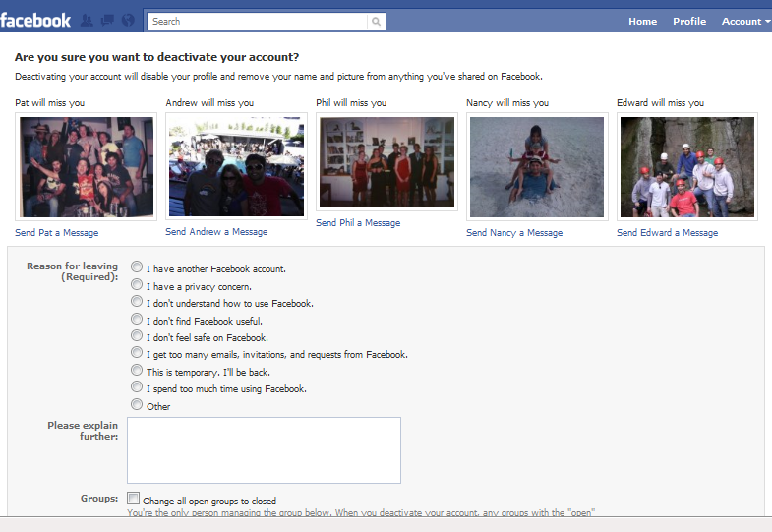
Task: Click 'Send Pat a Message' link
Action: [x=57, y=233]
